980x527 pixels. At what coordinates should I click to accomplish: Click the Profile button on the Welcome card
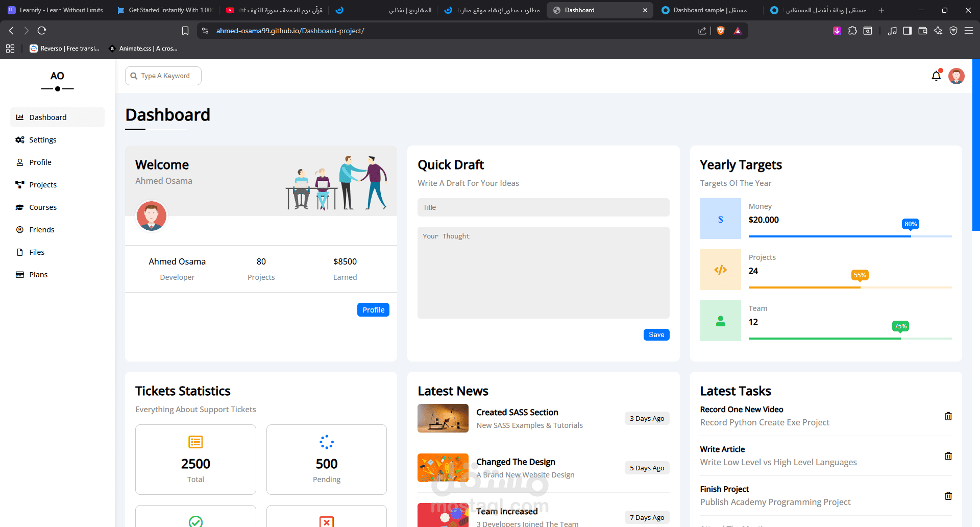pyautogui.click(x=373, y=309)
